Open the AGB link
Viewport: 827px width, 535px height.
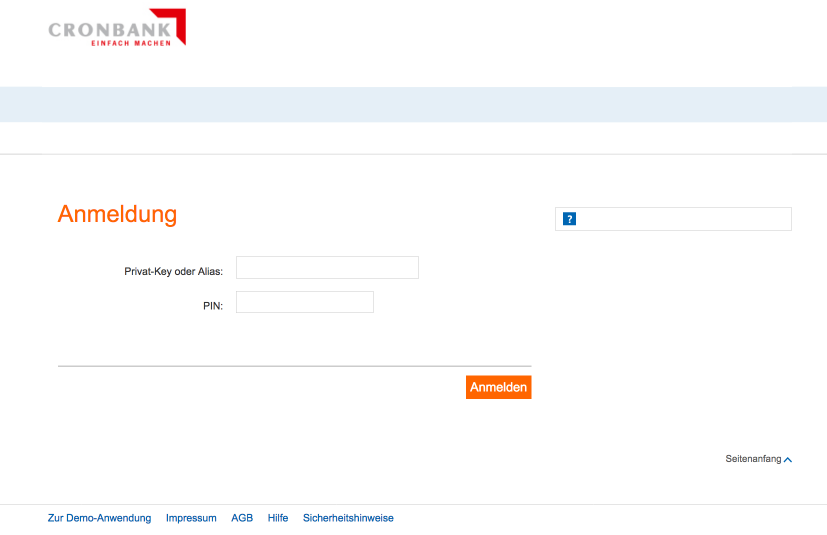coord(242,518)
